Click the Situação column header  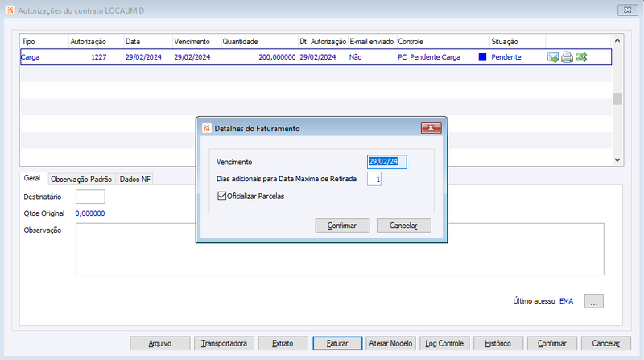(x=518, y=42)
